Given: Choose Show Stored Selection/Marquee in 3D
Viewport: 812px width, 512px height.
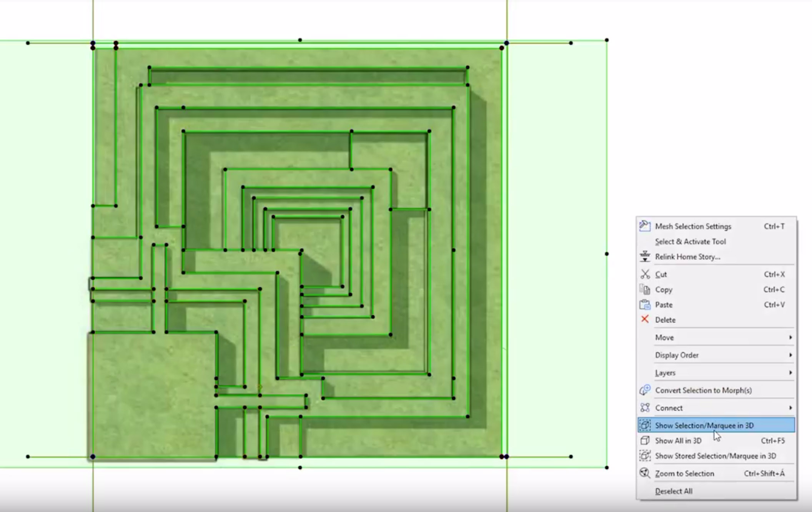Looking at the screenshot, I should [715, 456].
